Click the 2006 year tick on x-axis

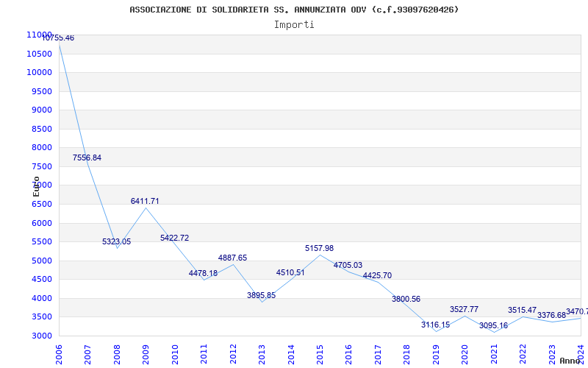pos(59,355)
